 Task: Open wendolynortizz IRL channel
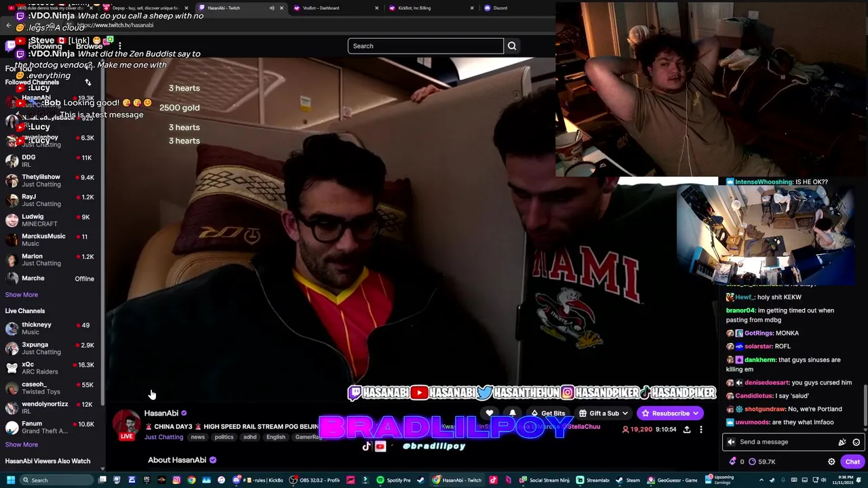point(51,407)
